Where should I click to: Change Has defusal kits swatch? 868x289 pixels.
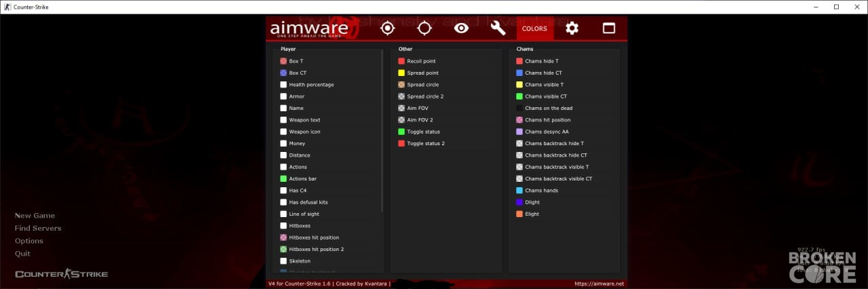pyautogui.click(x=283, y=202)
